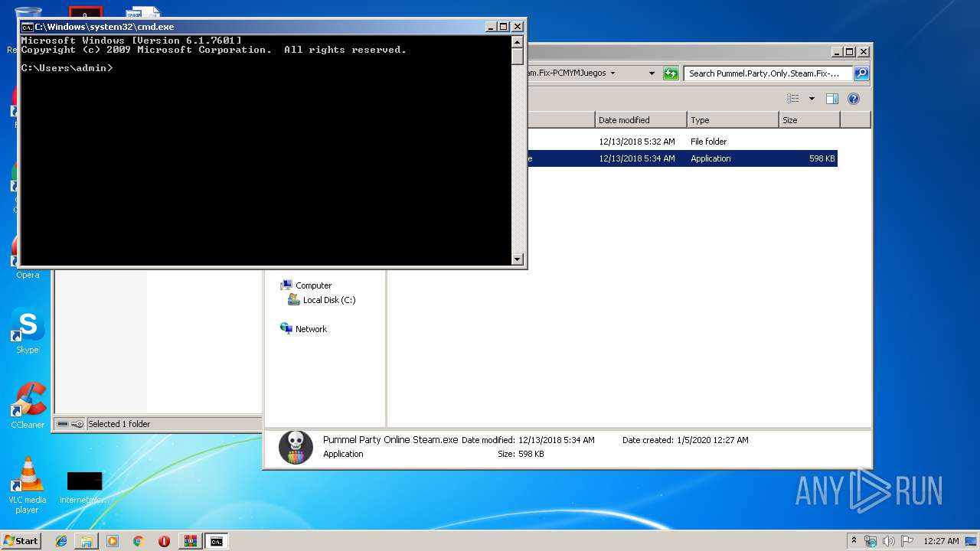
Task: Toggle the Explorer preview pane
Action: tap(832, 99)
